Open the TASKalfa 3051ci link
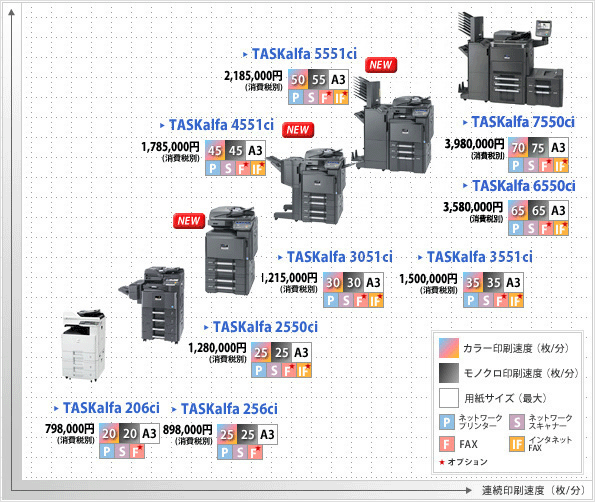 click(340, 257)
